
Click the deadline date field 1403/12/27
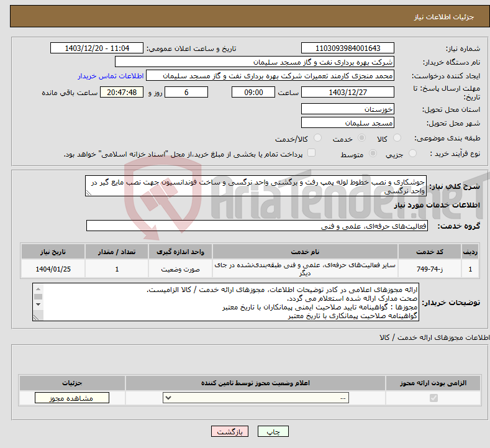pyautogui.click(x=348, y=92)
